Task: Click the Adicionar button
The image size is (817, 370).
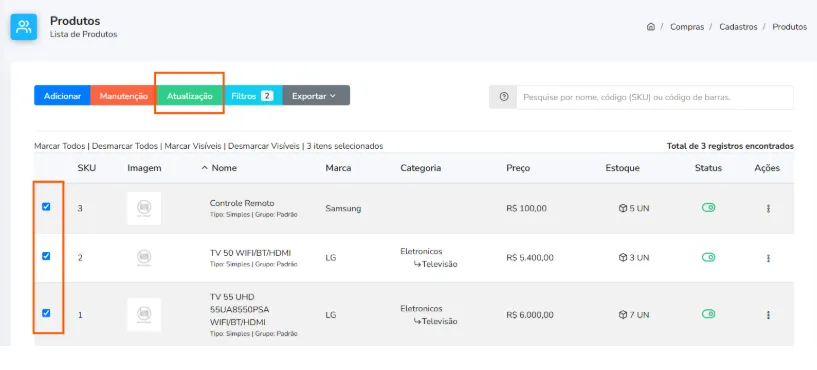Action: [62, 96]
